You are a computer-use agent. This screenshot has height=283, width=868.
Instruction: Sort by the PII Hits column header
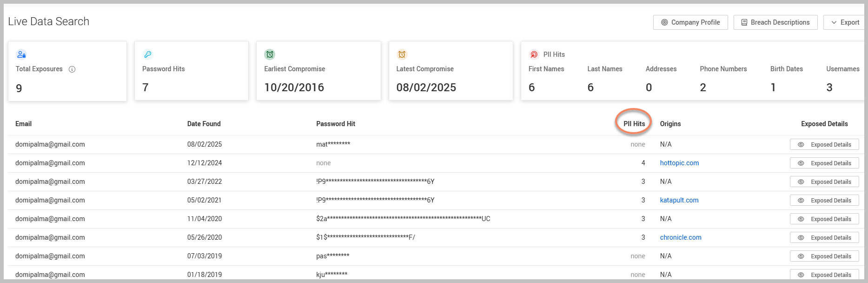pos(634,124)
